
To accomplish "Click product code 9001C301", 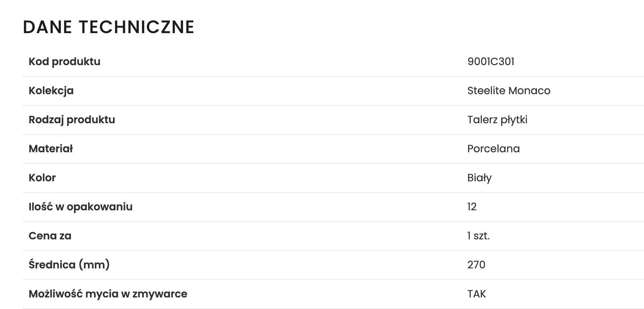I will click(491, 61).
